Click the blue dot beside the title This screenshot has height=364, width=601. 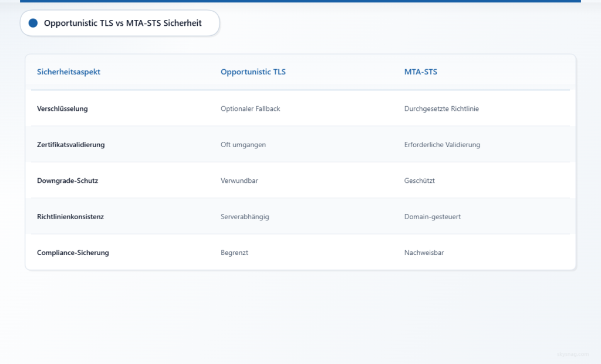(33, 23)
